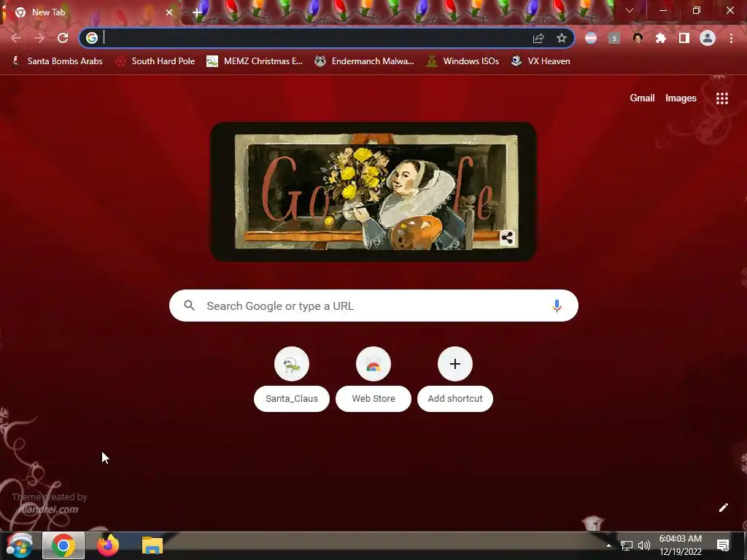747x560 pixels.
Task: Open the Web Store shortcut icon
Action: [x=373, y=365]
